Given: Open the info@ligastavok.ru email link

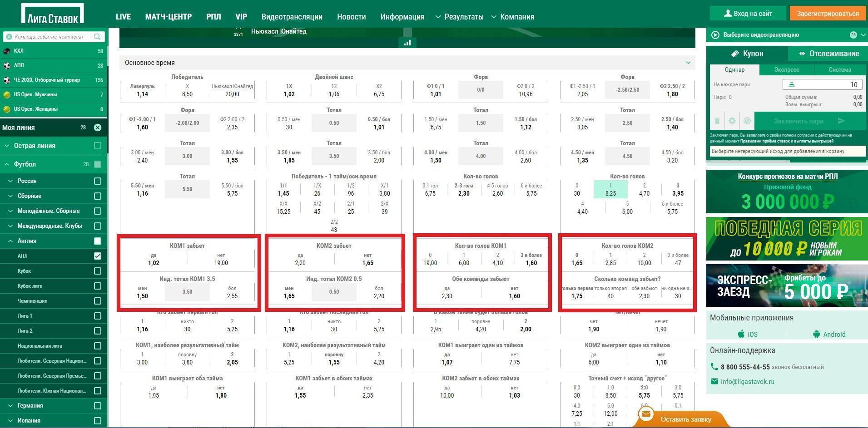Looking at the screenshot, I should [747, 382].
